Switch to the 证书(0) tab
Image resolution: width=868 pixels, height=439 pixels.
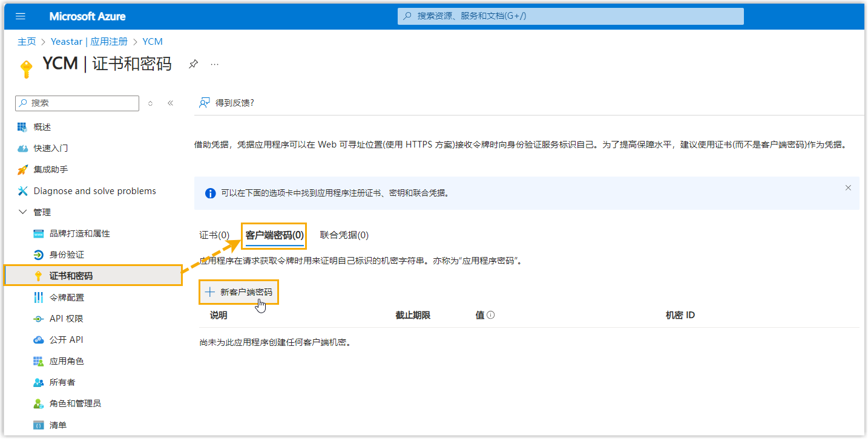(214, 235)
